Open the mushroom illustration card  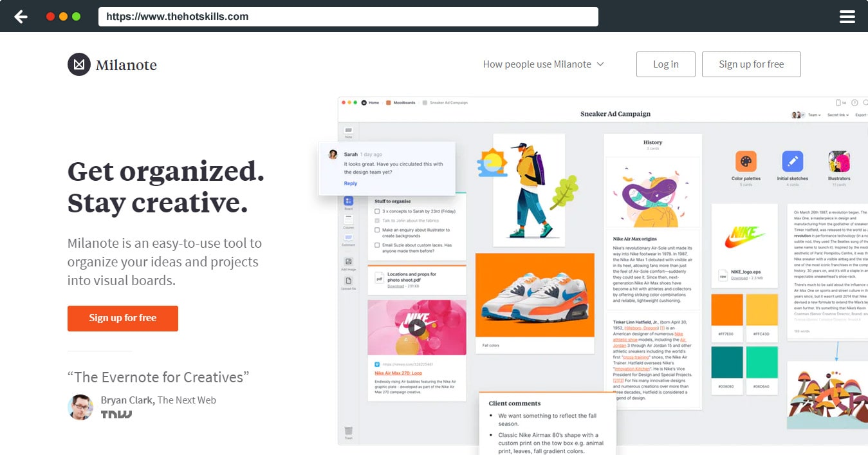[x=827, y=395]
